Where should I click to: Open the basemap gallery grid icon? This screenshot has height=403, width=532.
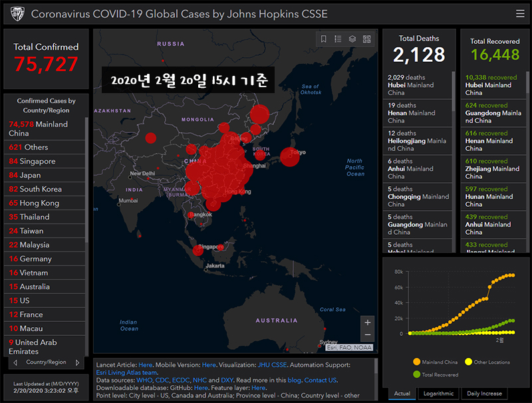pos(367,39)
